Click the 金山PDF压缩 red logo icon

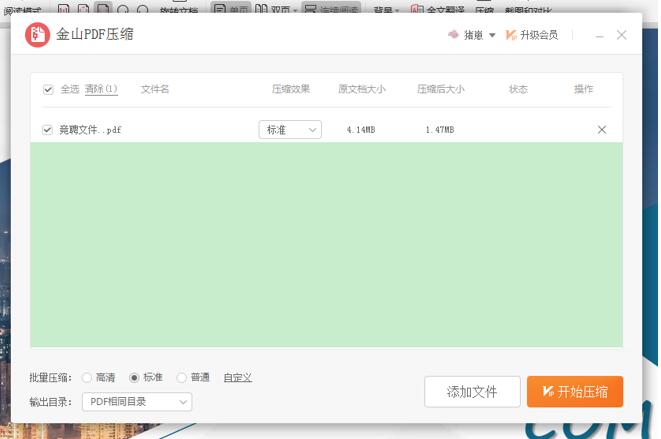37,35
